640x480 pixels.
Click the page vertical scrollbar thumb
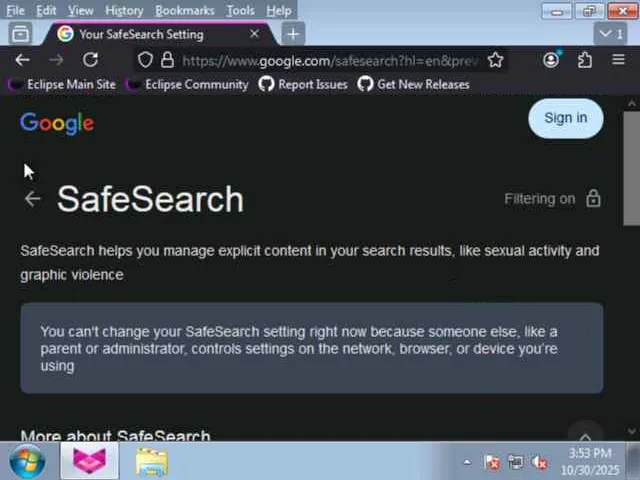(631, 168)
